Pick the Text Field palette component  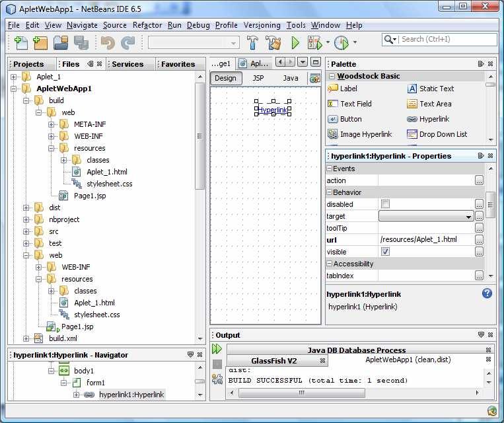coord(349,104)
